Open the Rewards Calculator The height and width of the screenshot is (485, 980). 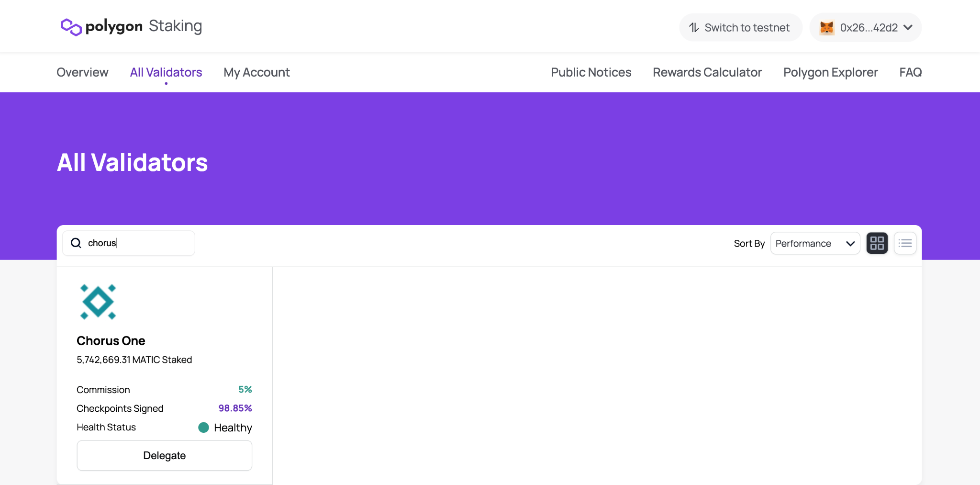point(707,72)
